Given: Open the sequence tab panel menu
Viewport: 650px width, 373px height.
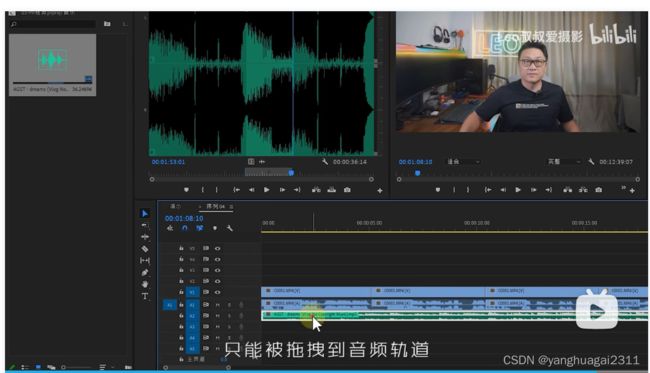Looking at the screenshot, I should tap(231, 206).
